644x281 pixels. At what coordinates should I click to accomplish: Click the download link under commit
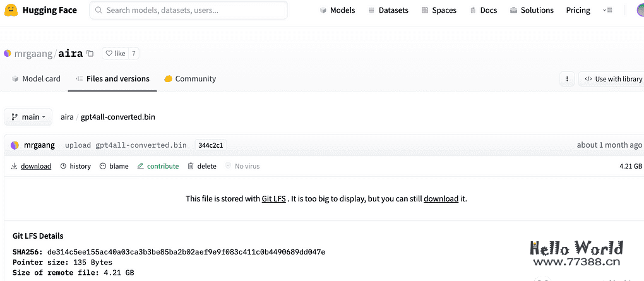[31, 166]
